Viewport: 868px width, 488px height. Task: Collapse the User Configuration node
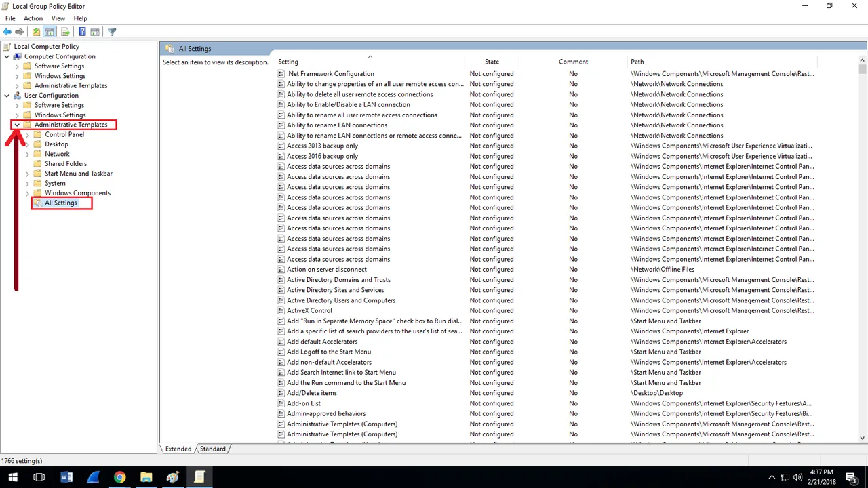pos(7,96)
